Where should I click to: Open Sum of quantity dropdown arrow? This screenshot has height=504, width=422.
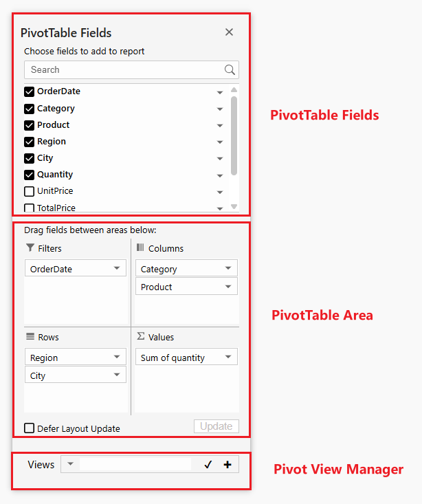tap(228, 357)
